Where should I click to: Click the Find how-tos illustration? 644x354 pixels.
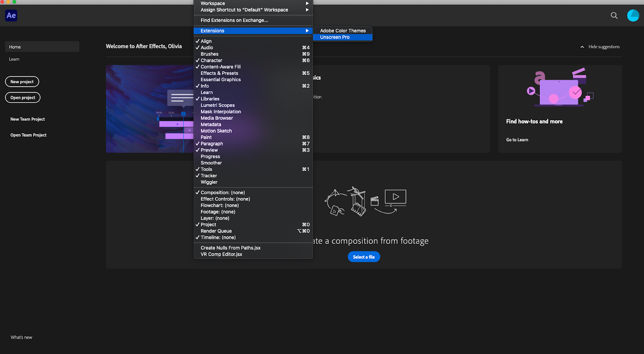tap(560, 87)
